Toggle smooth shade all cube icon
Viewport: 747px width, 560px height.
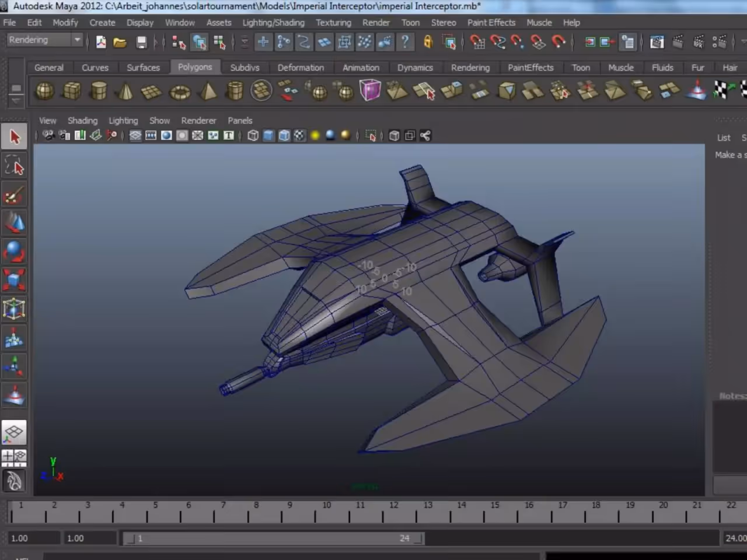coord(268,136)
